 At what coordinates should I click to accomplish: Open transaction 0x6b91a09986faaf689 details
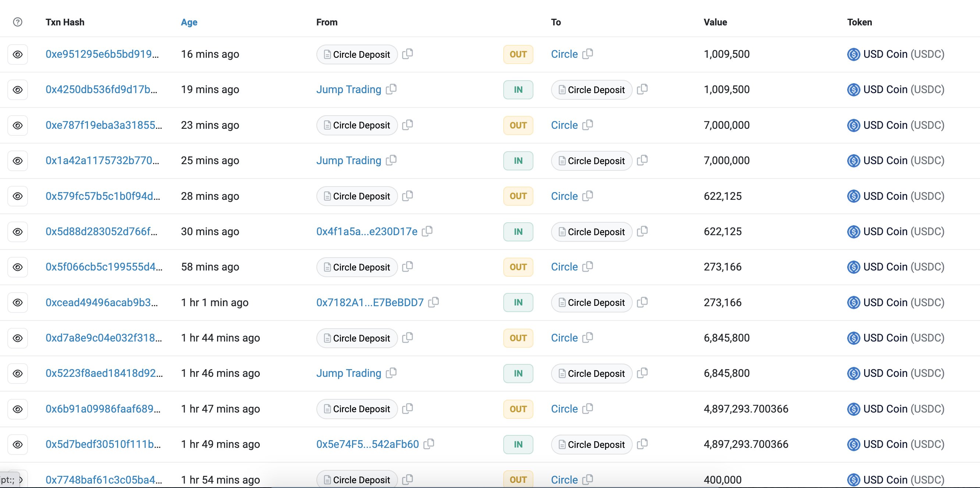(103, 409)
